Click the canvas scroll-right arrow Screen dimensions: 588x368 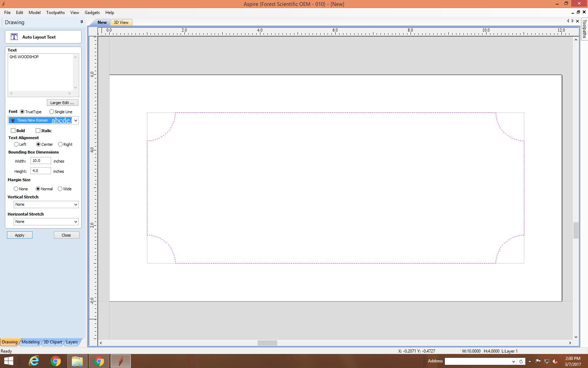coord(570,343)
